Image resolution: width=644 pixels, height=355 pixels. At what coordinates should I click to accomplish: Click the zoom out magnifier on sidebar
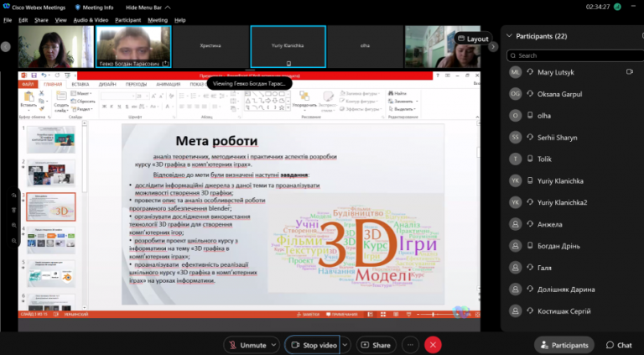coord(14,241)
